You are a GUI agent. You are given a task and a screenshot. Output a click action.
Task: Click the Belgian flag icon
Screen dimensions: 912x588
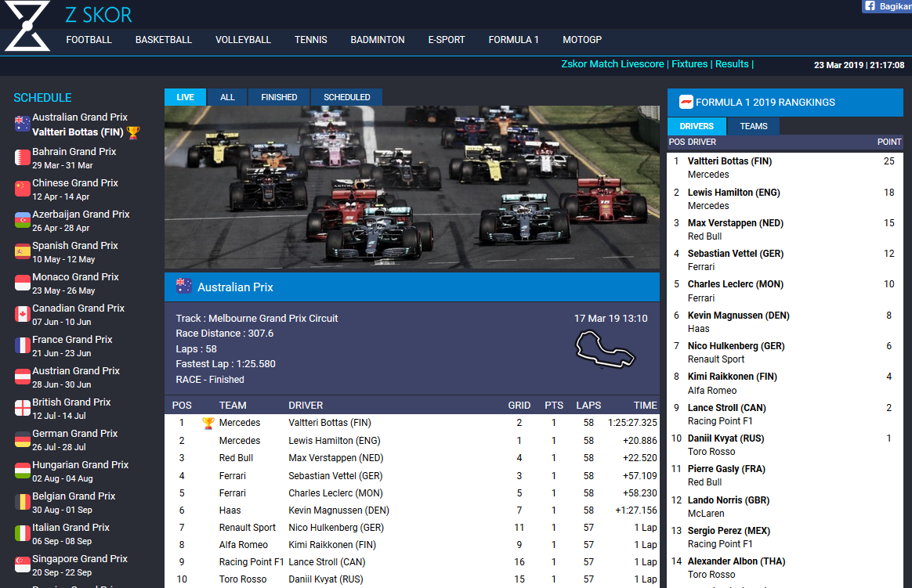[22, 503]
